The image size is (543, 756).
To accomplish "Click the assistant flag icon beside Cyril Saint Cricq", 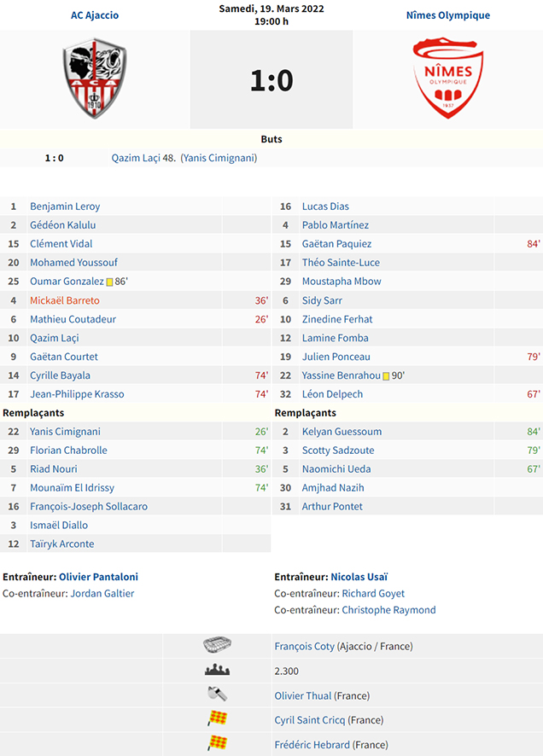I will coord(217,718).
